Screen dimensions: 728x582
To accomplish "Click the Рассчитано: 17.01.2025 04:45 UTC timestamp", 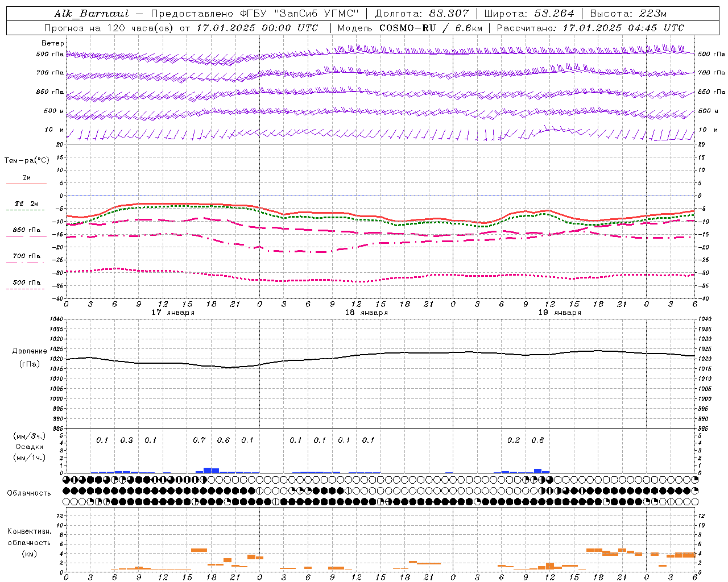I will 590,28.
